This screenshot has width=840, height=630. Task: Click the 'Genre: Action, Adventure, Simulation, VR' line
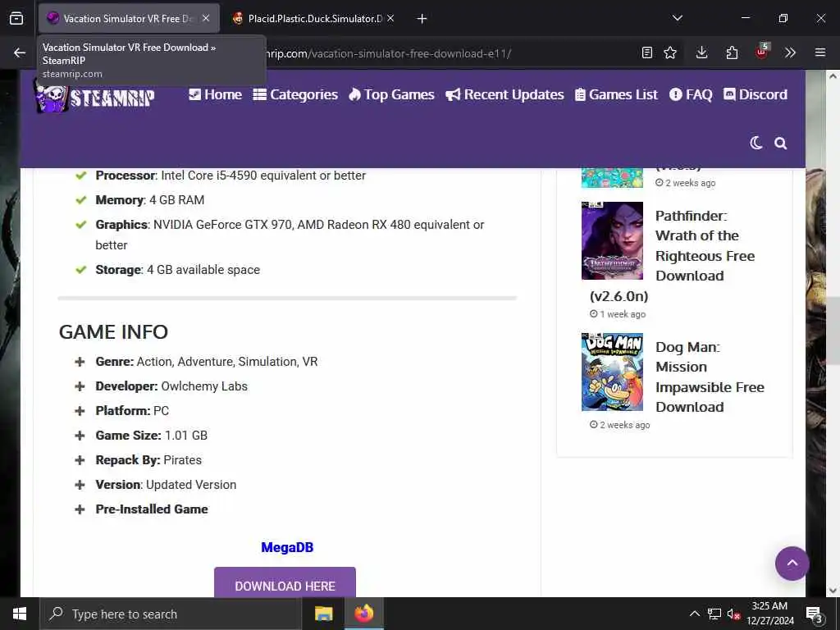[206, 362]
